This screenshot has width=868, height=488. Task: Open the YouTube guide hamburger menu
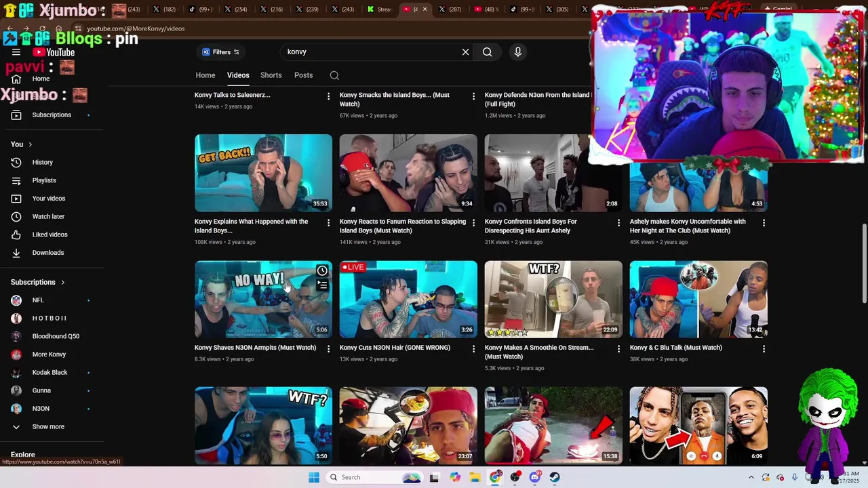16,52
